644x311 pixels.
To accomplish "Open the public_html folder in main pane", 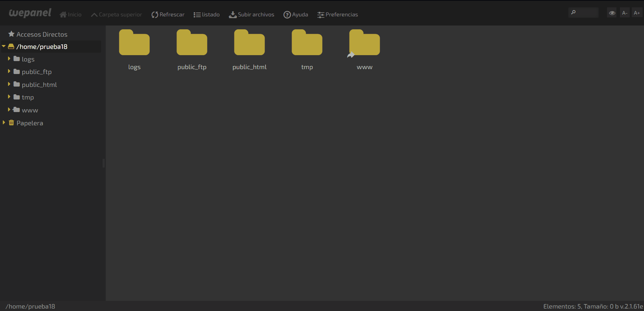I will click(x=249, y=43).
